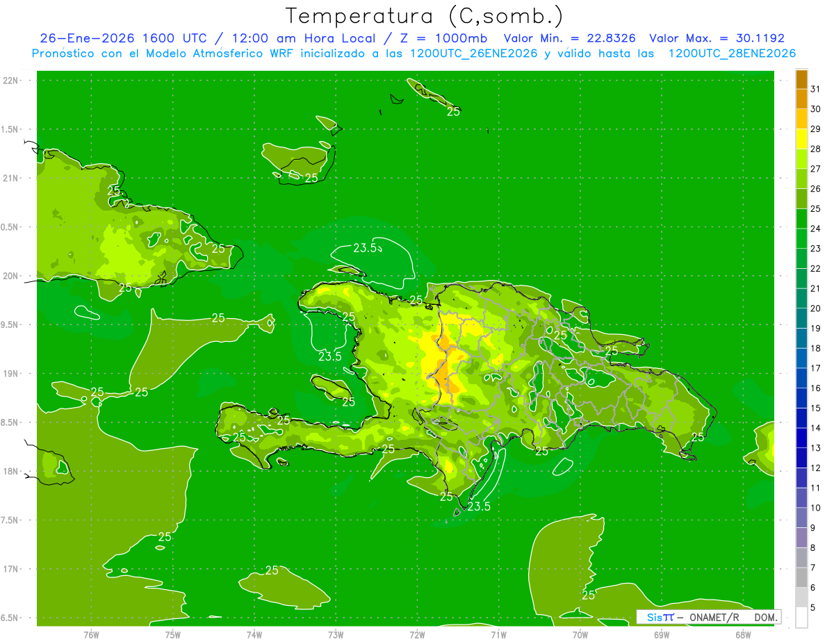Click the orange legend swatch between 30 and 31
Screen dimensions: 834x644
tap(801, 99)
